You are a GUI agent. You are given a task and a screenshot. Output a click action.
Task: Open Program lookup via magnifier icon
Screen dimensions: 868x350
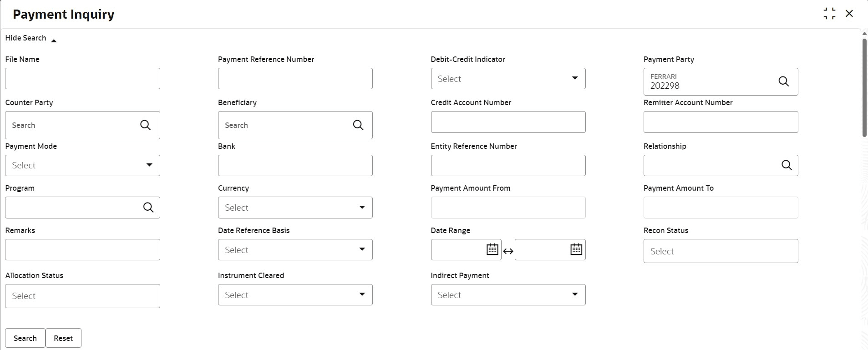click(x=148, y=208)
